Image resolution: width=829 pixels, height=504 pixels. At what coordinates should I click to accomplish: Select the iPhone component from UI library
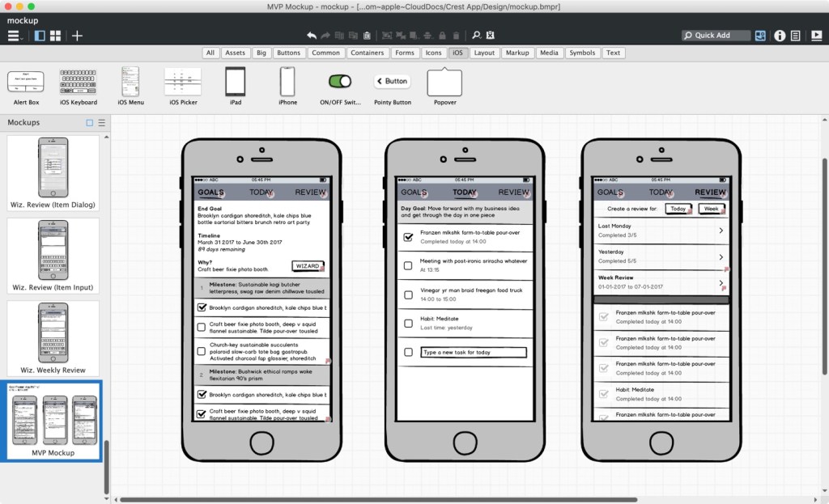(x=287, y=83)
